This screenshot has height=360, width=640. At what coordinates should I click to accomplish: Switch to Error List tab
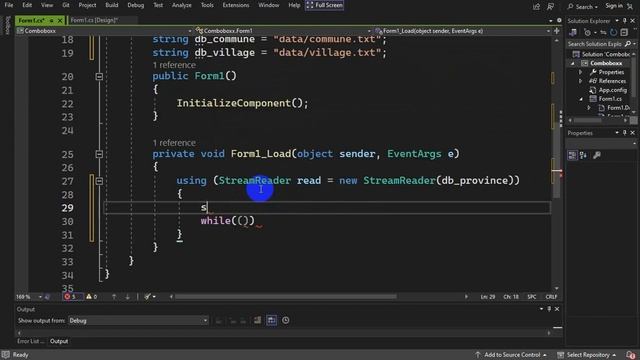tap(30, 341)
